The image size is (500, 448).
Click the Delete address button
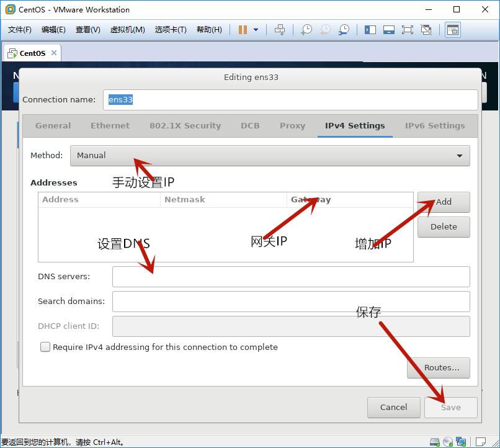(444, 226)
